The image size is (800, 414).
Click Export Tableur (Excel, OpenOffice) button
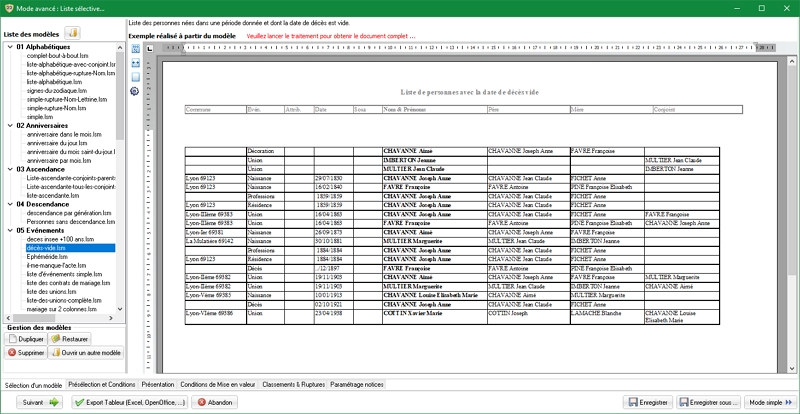coord(130,402)
